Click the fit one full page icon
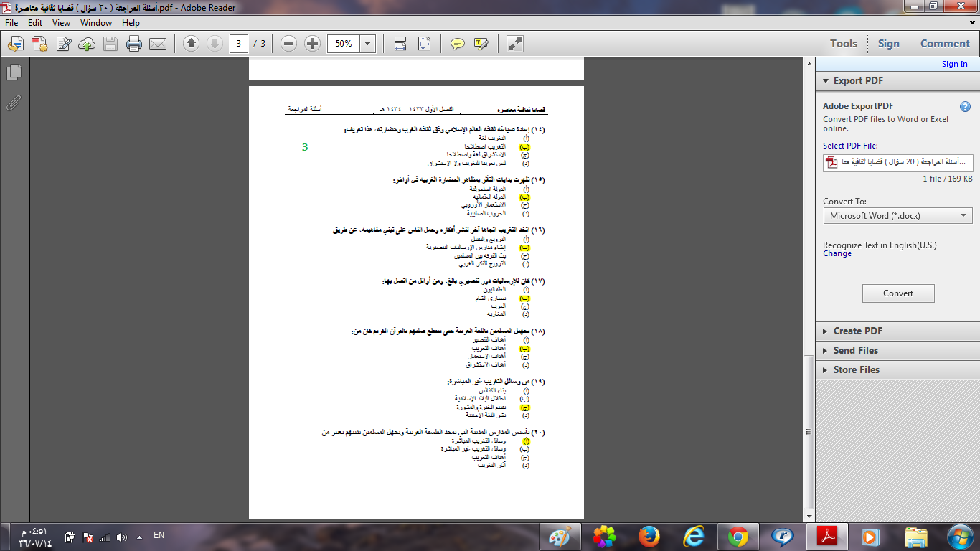980x551 pixels. (424, 44)
